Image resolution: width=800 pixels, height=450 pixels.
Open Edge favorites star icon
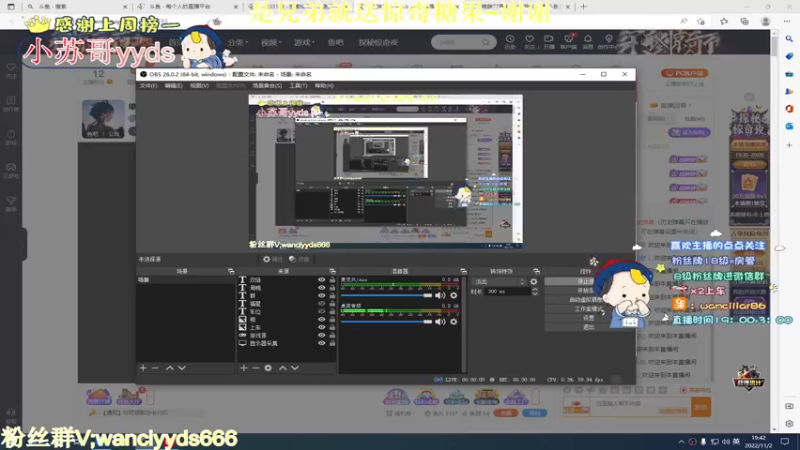(x=724, y=21)
